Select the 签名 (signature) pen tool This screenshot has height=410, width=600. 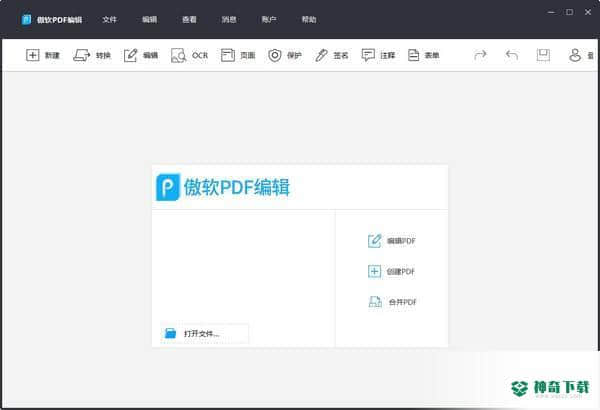click(331, 56)
